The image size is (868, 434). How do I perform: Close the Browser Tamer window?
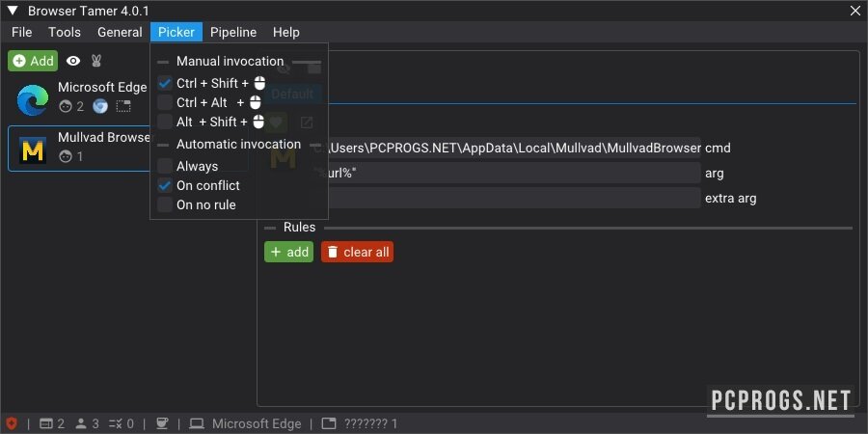click(855, 11)
